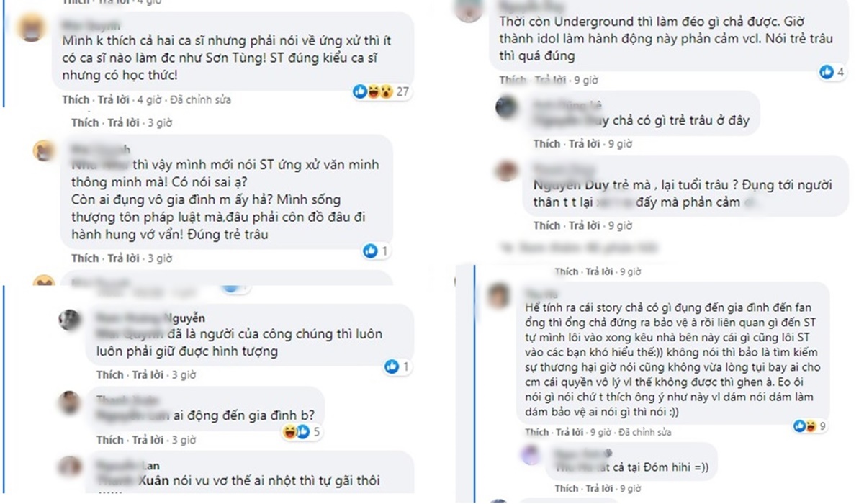Open the 'Đã chỉnh sửa' label at 4 giờ
The image size is (864, 504).
pyautogui.click(x=201, y=99)
